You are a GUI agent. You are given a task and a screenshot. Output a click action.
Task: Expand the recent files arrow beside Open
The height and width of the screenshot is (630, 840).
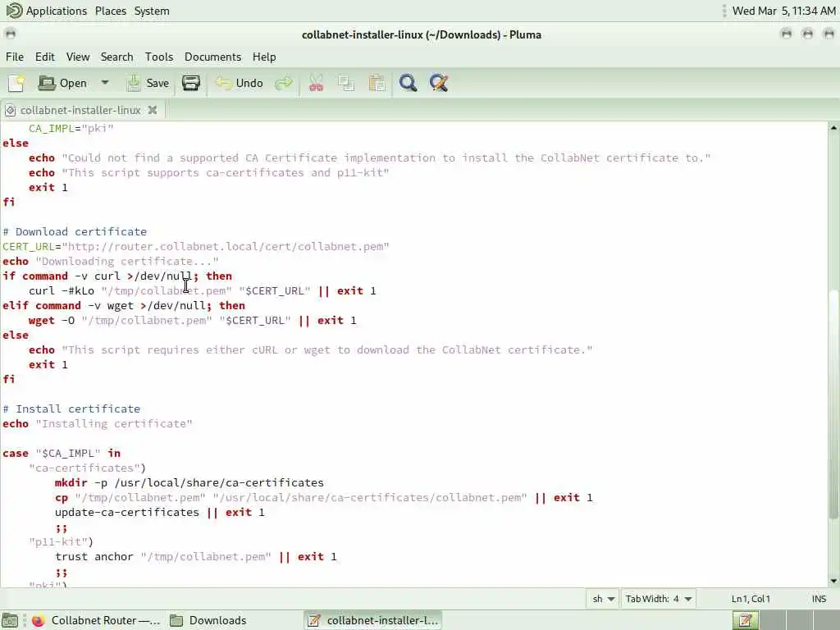[x=105, y=83]
